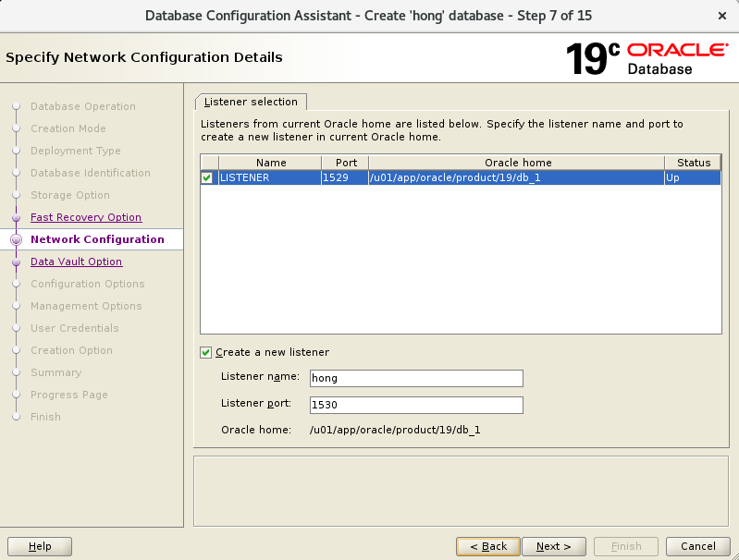Click the Database Operation step label
This screenshot has height=560, width=739.
point(83,106)
